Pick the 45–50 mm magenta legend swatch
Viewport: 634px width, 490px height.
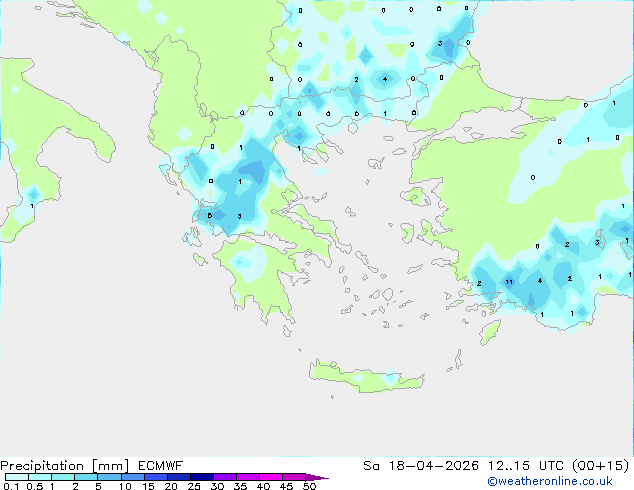tap(294, 477)
